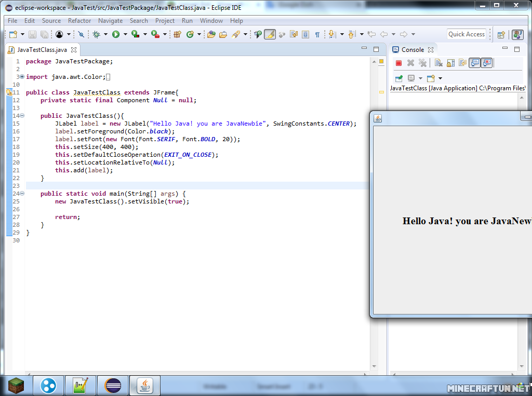Click the Quick Access search field

click(466, 34)
